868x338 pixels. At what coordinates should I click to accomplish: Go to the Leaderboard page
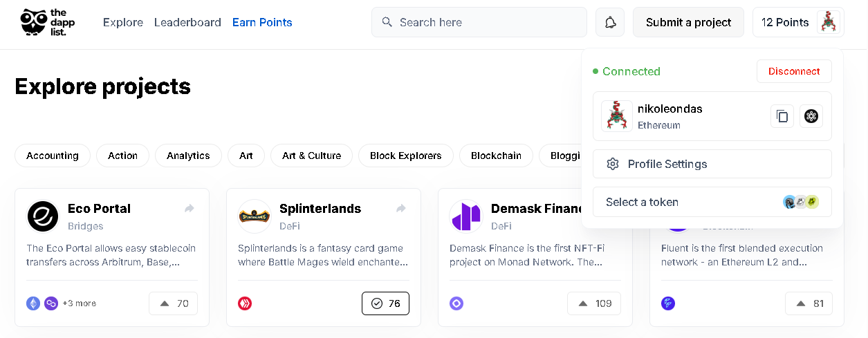tap(187, 22)
